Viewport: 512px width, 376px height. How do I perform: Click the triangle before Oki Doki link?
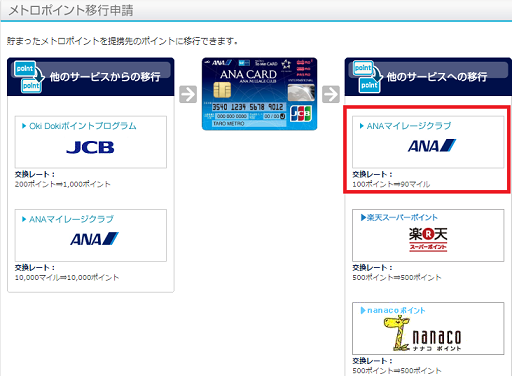click(x=24, y=126)
